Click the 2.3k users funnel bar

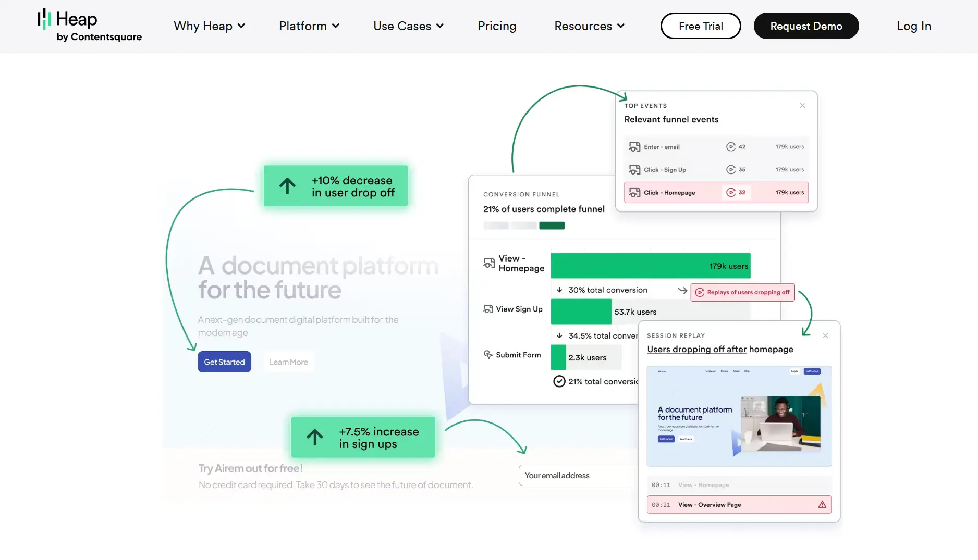[558, 357]
